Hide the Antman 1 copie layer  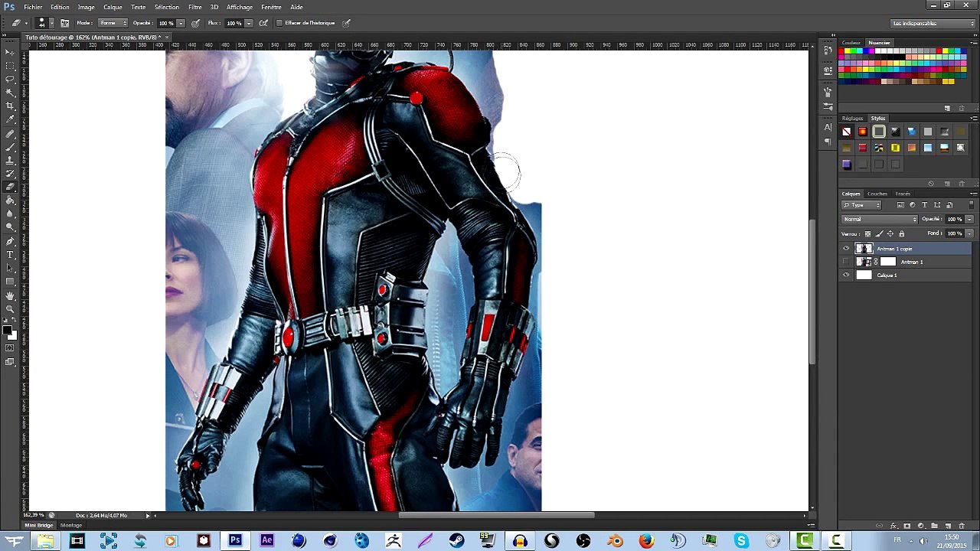click(846, 249)
